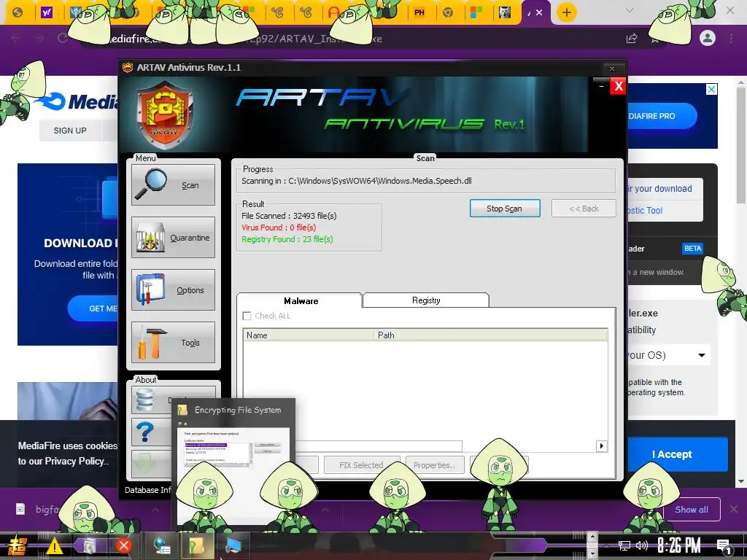This screenshot has height=560, width=747.
Task: Click the volume speaker tray icon
Action: point(642,545)
